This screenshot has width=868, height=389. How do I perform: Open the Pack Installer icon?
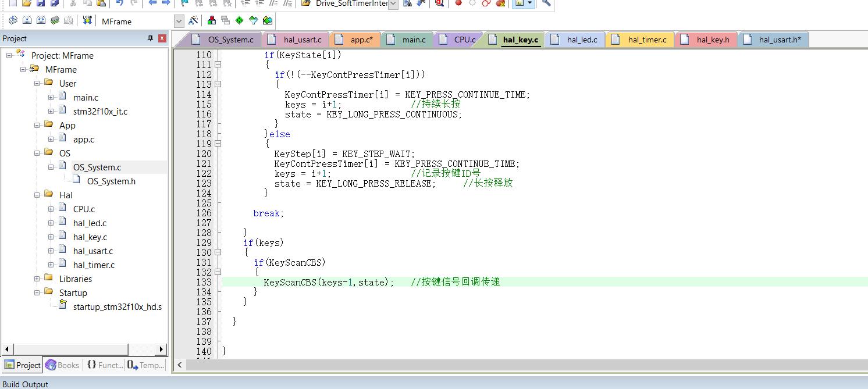[267, 20]
